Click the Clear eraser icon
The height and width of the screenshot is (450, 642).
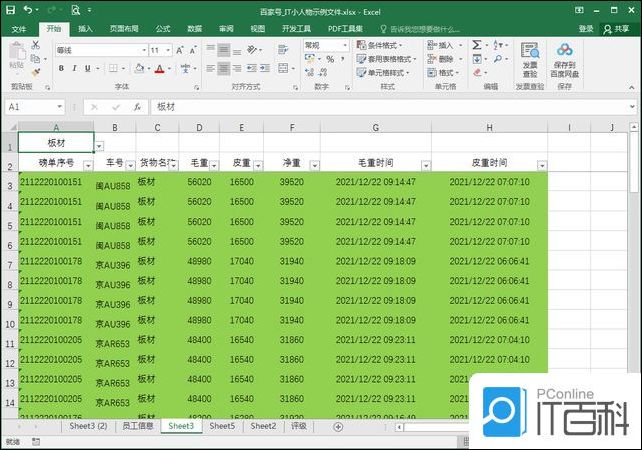pyautogui.click(x=477, y=72)
